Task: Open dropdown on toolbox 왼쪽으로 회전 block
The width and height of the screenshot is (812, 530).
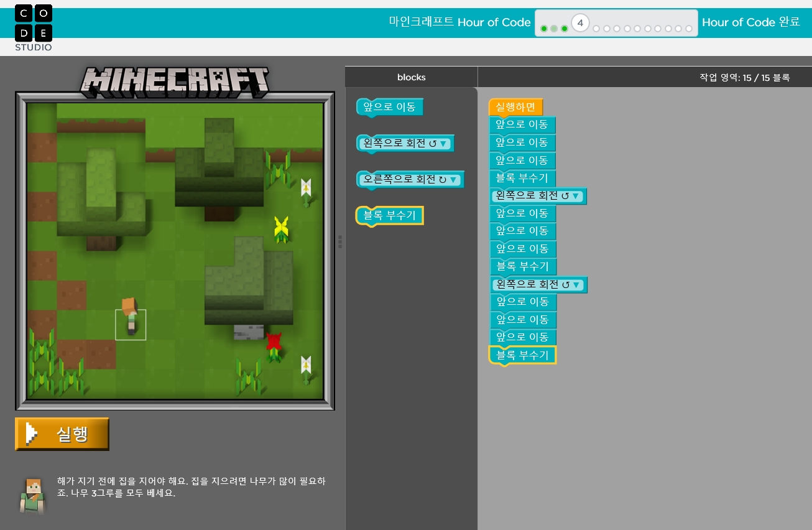Action: (443, 144)
